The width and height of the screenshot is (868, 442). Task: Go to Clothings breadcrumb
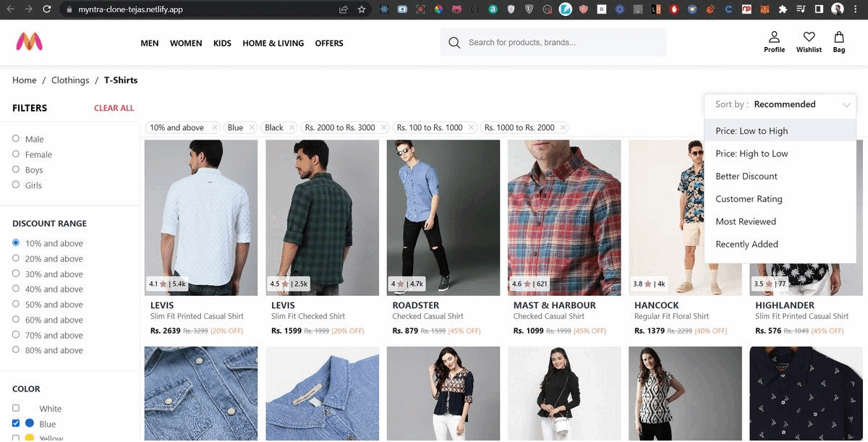click(x=70, y=80)
